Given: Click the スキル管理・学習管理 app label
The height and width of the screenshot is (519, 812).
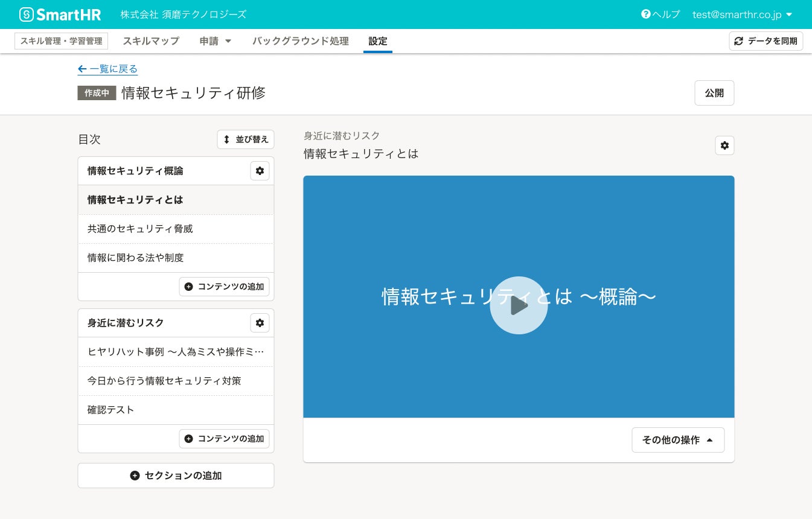Looking at the screenshot, I should [x=61, y=41].
